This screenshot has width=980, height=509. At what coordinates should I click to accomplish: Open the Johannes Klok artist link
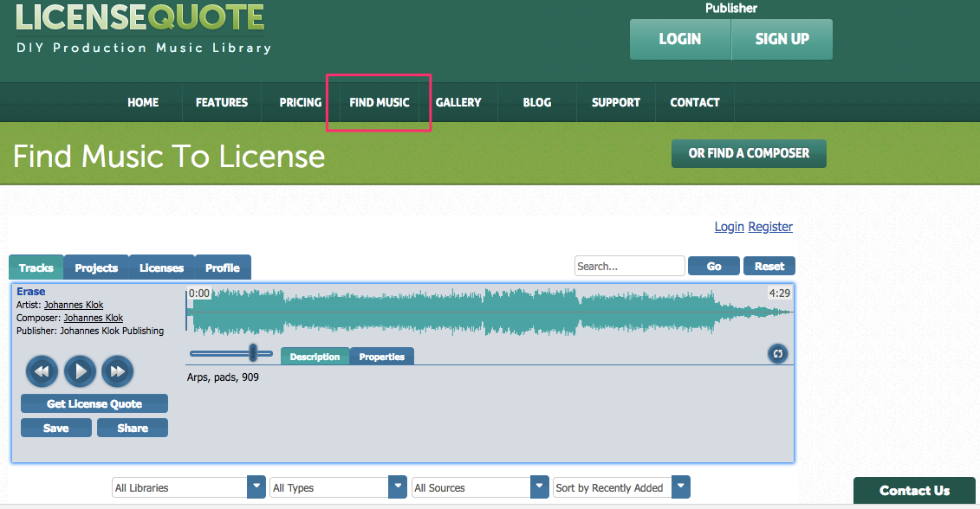[x=73, y=304]
